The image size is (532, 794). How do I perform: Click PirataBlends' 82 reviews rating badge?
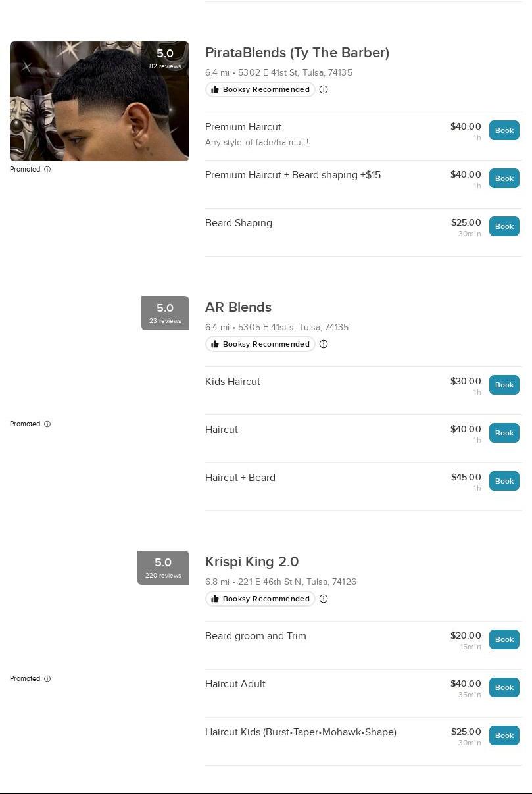[165, 58]
